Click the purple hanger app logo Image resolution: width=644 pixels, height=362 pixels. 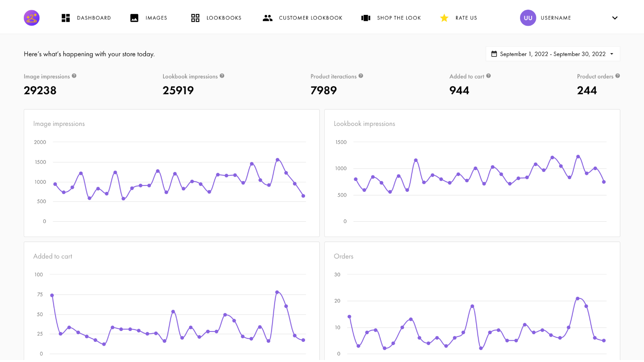31,18
